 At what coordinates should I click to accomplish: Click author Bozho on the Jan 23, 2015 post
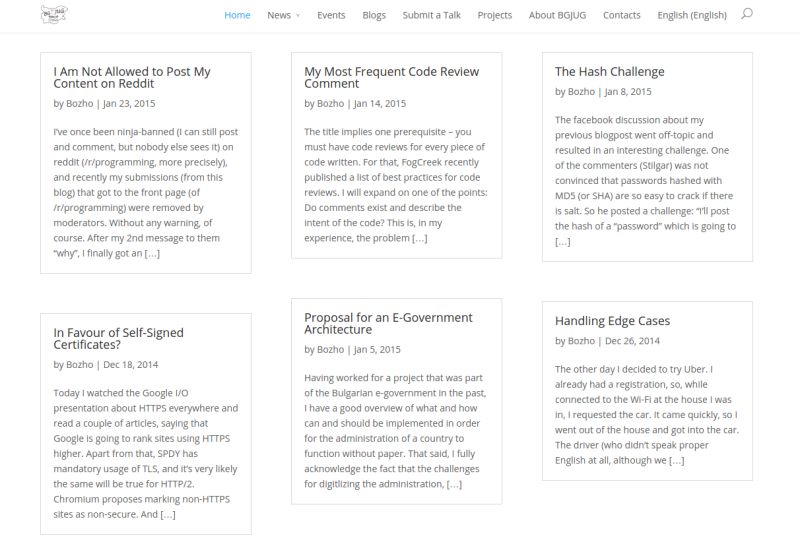pos(80,104)
